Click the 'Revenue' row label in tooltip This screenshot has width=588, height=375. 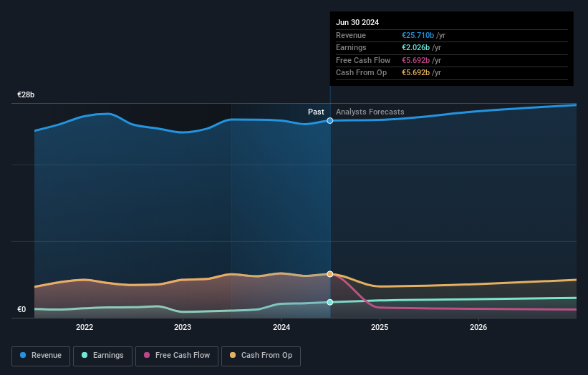(x=351, y=35)
